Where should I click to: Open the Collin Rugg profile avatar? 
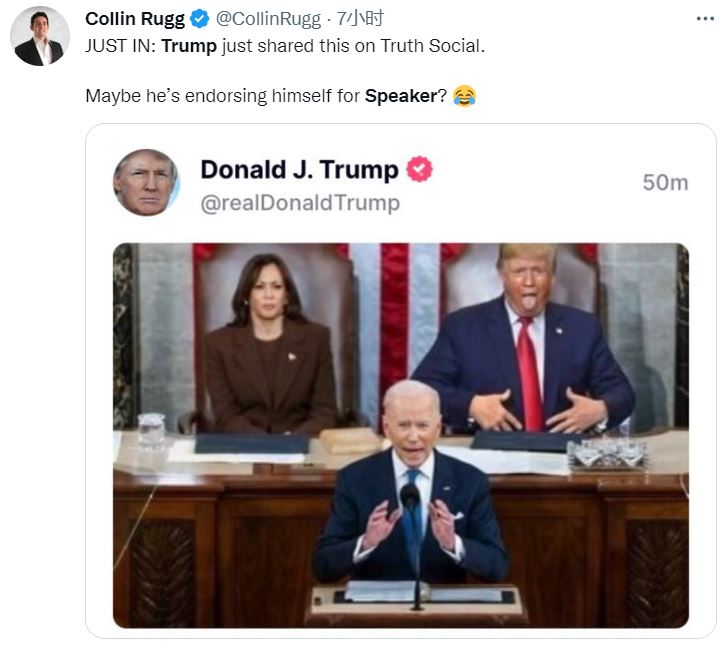pos(39,36)
